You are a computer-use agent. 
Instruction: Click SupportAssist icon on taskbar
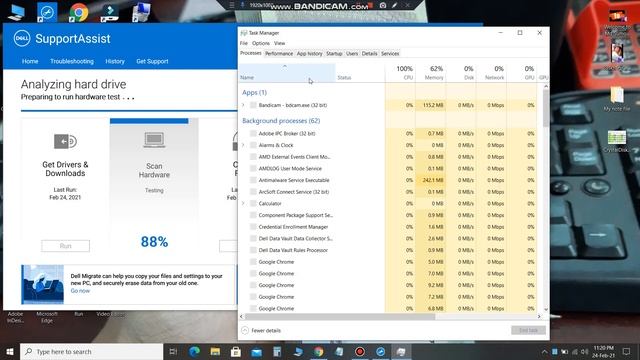coord(380,351)
